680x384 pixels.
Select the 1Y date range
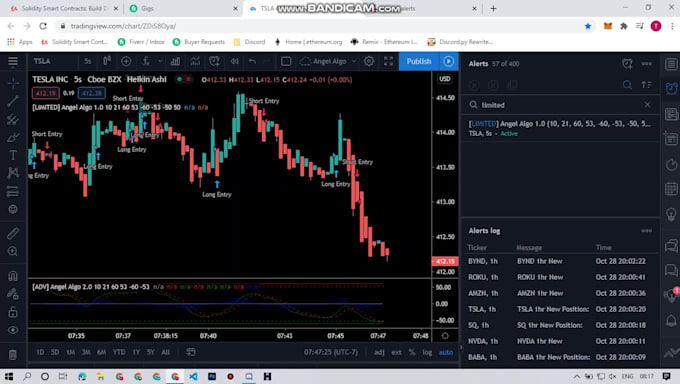pos(136,352)
